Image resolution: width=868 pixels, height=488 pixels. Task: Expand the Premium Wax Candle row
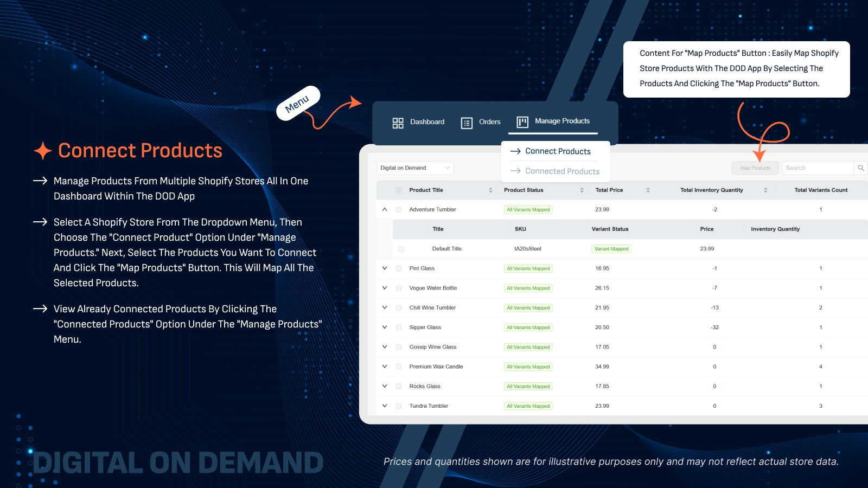pos(385,367)
